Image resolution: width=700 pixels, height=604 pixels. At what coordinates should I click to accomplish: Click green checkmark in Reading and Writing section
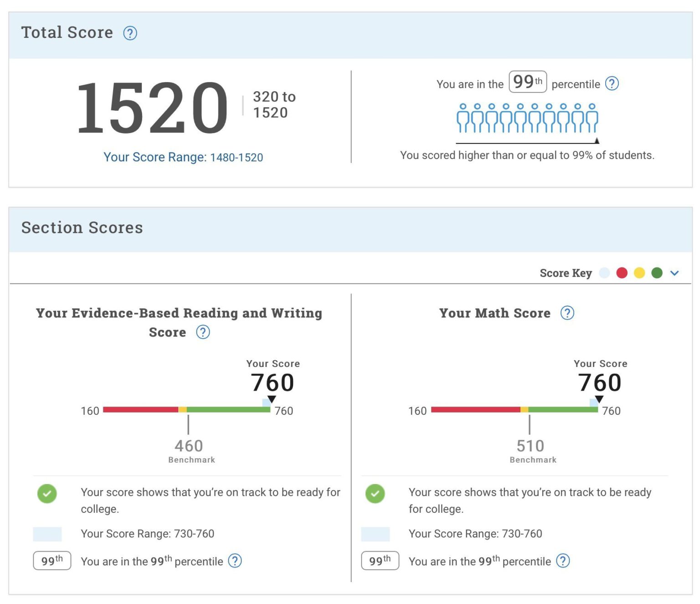coord(47,494)
